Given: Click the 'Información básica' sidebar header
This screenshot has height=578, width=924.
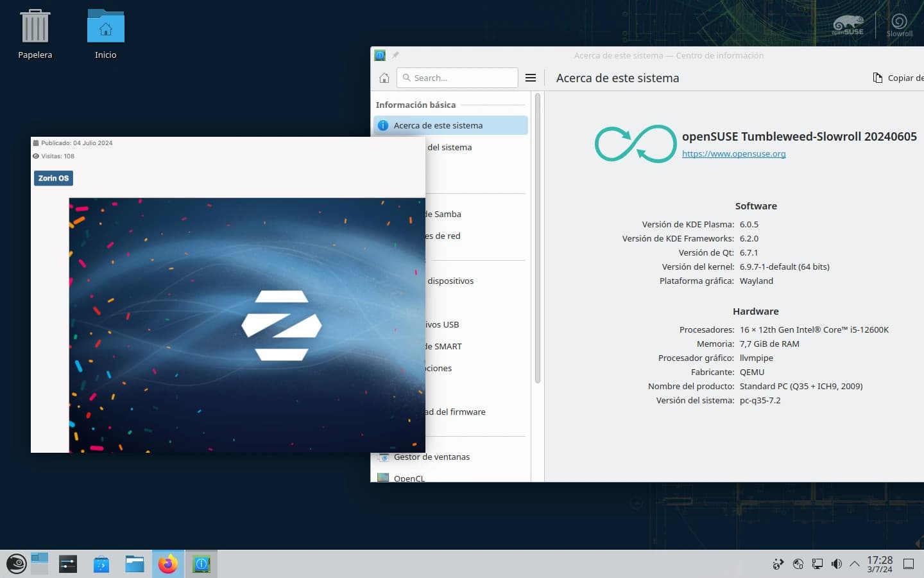Looking at the screenshot, I should point(416,105).
